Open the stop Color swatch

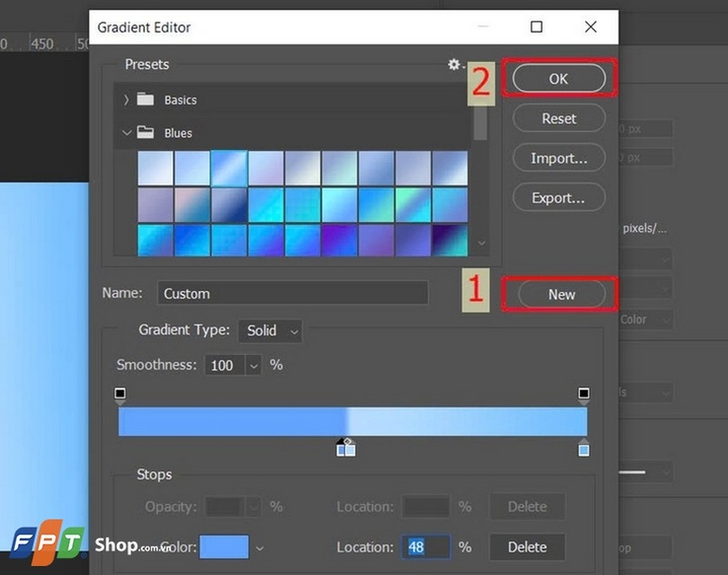(224, 547)
